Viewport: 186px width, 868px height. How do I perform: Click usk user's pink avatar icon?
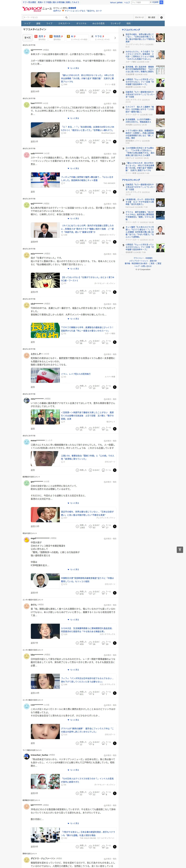(26, 155)
